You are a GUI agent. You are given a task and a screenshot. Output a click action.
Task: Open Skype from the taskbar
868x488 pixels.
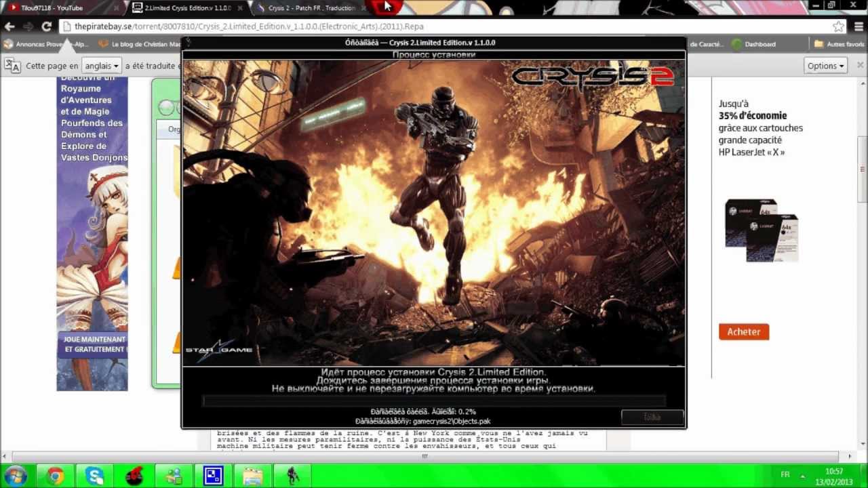[94, 476]
